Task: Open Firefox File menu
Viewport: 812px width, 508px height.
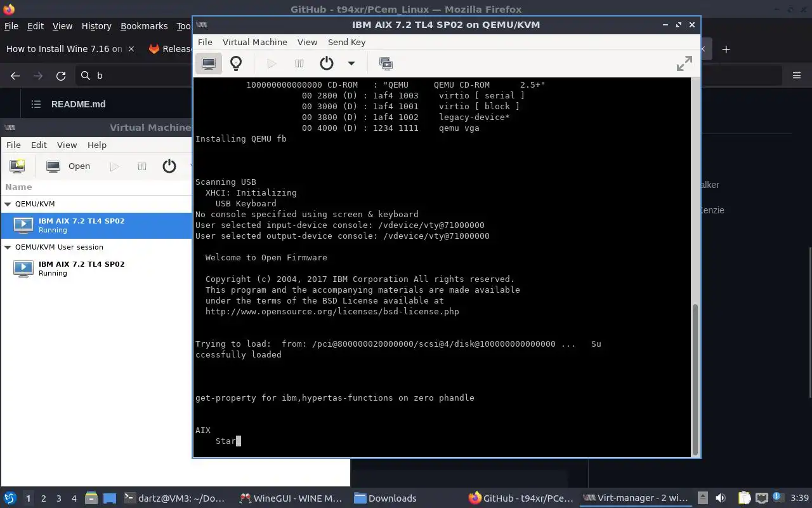Action: click(x=11, y=26)
